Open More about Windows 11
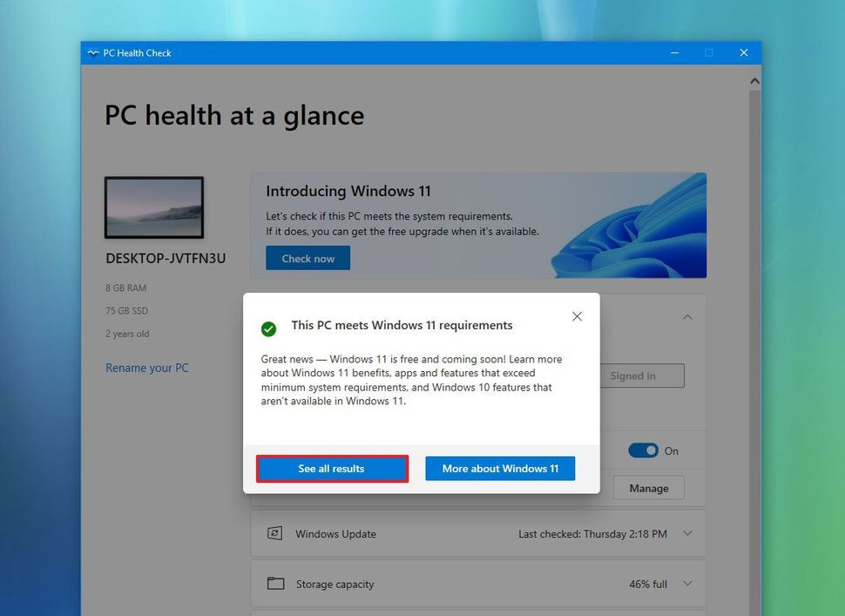The width and height of the screenshot is (845, 616). tap(499, 468)
